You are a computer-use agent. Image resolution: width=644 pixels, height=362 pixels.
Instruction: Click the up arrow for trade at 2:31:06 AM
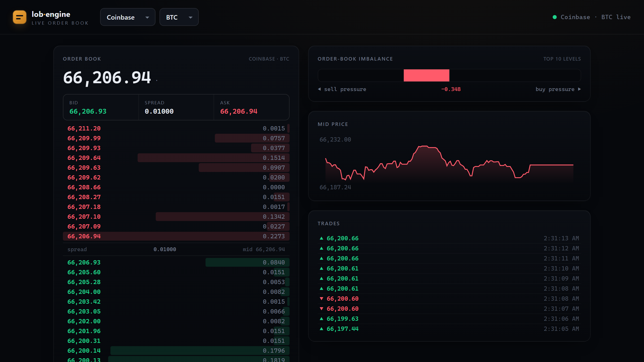point(321,319)
